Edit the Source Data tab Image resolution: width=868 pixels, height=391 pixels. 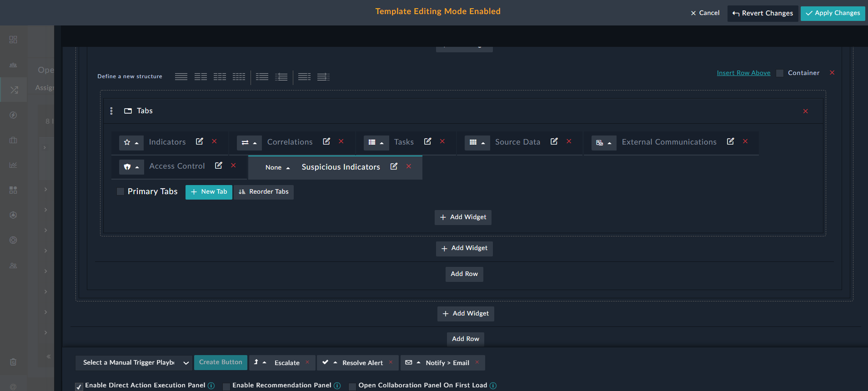[554, 141]
